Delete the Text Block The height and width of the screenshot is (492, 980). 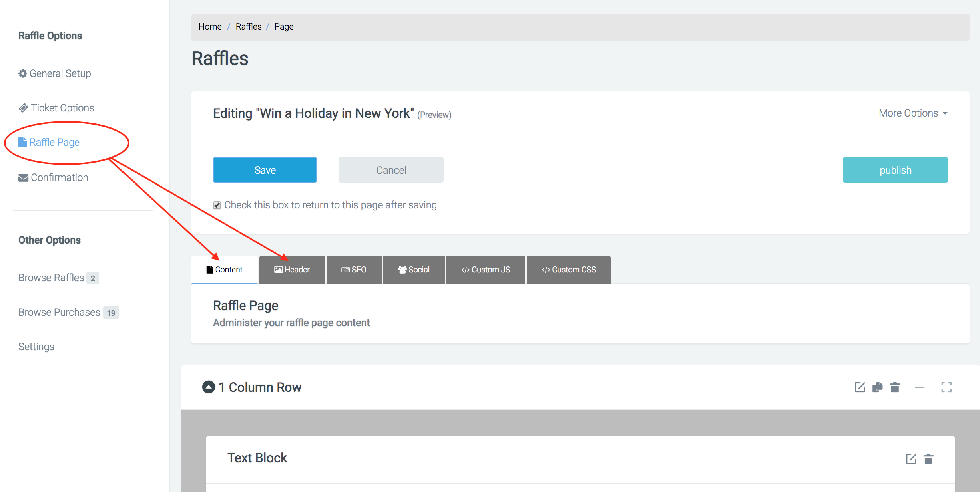[x=928, y=459]
